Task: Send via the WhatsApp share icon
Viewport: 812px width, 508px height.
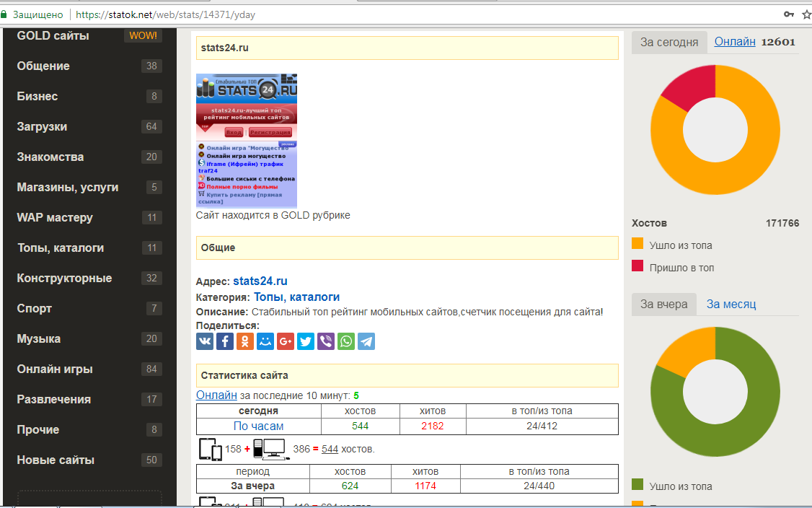Action: [x=346, y=341]
